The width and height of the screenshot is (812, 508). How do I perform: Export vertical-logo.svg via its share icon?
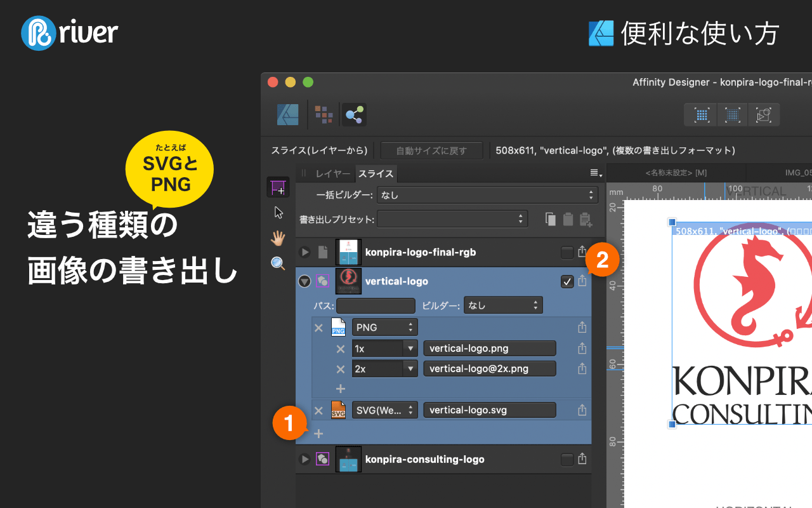click(x=582, y=410)
